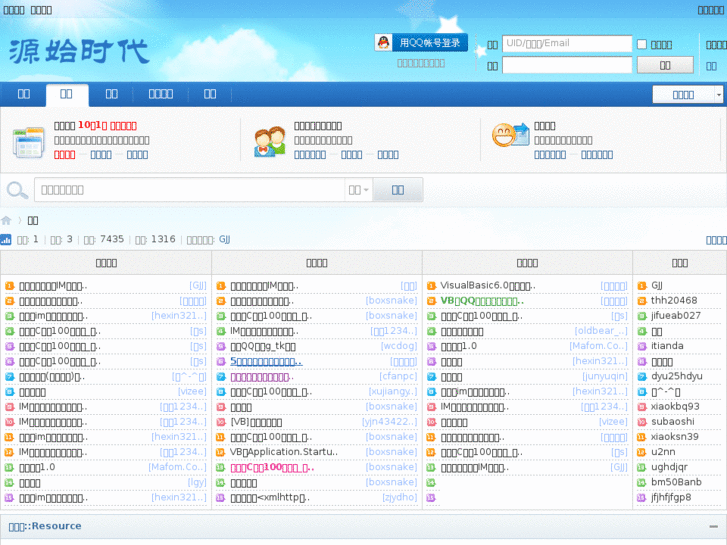Open the purple post by cfanpc
Image resolution: width=727 pixels, height=545 pixels.
pyautogui.click(x=262, y=377)
